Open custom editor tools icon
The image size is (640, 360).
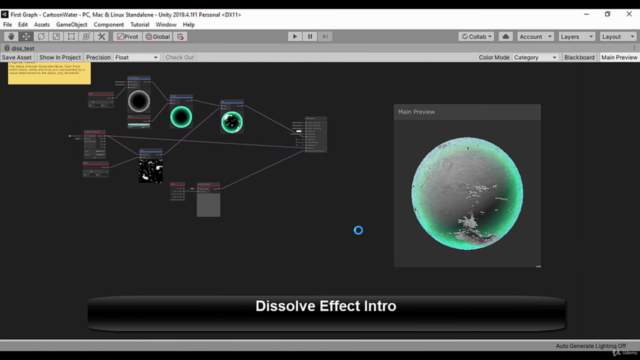click(102, 37)
